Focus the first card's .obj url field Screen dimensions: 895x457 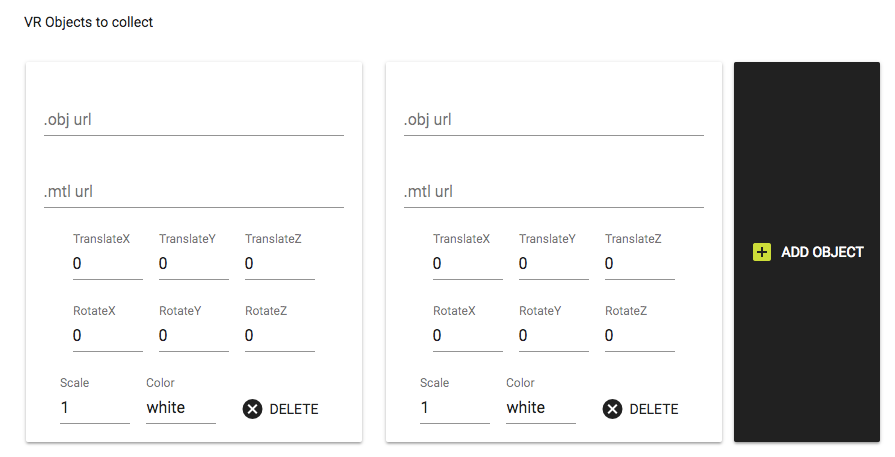tap(193, 120)
